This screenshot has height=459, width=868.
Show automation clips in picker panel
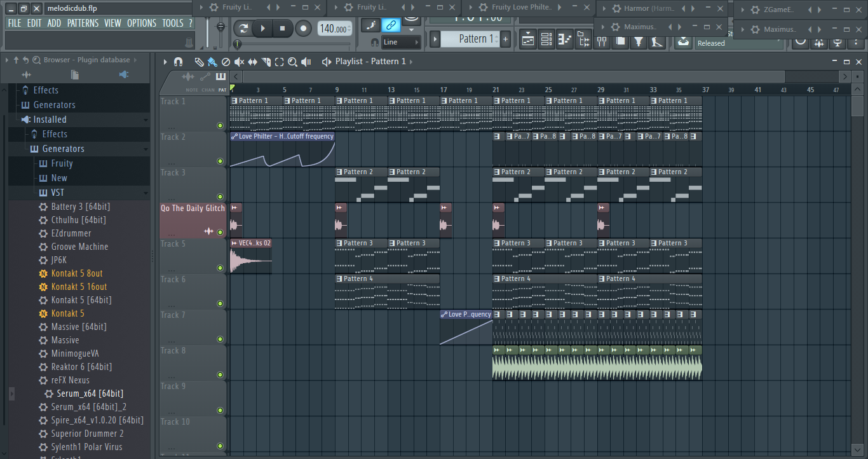tap(205, 76)
